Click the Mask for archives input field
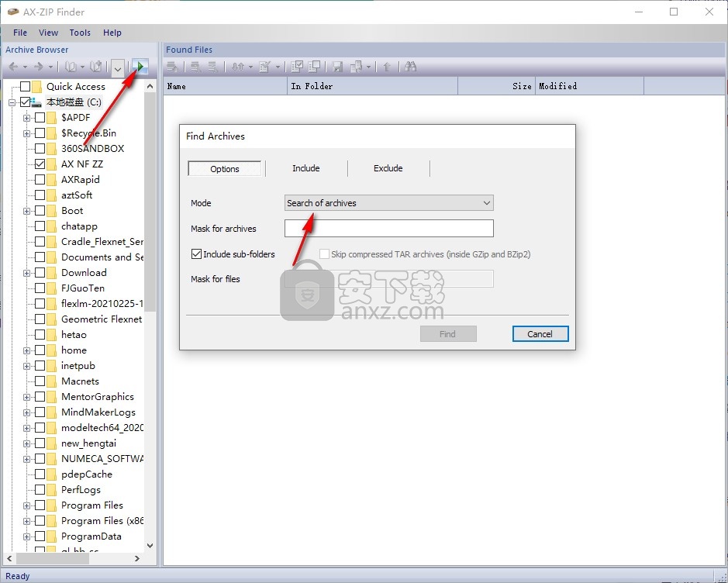Screen dimensions: 728x583 pos(388,229)
